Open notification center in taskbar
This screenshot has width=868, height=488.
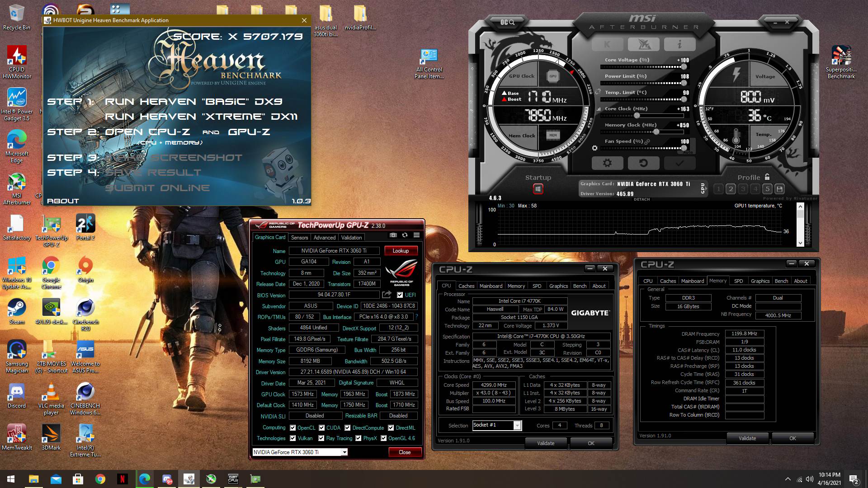click(854, 479)
